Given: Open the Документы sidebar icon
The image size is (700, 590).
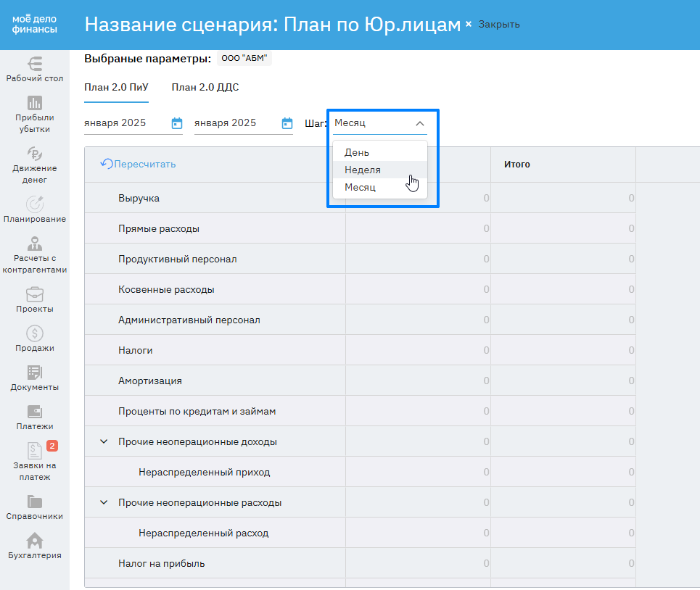Looking at the screenshot, I should pos(34,378).
